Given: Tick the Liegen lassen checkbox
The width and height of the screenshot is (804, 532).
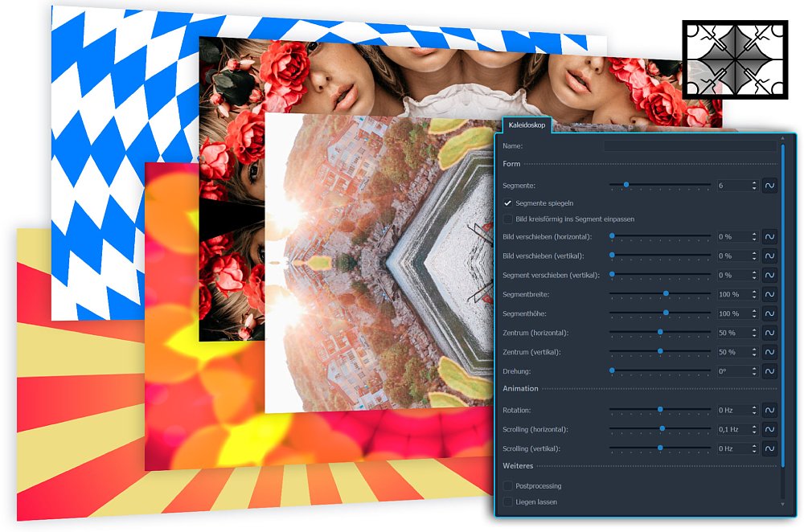Looking at the screenshot, I should coord(507,501).
